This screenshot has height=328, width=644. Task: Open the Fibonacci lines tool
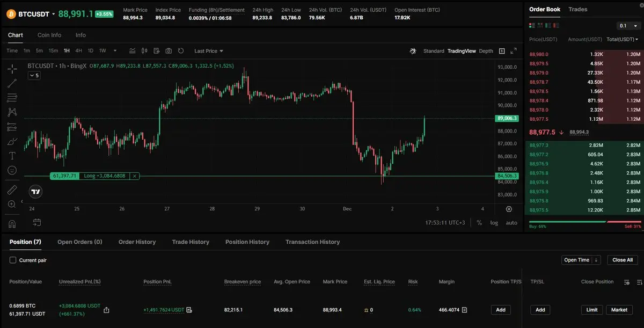(12, 98)
